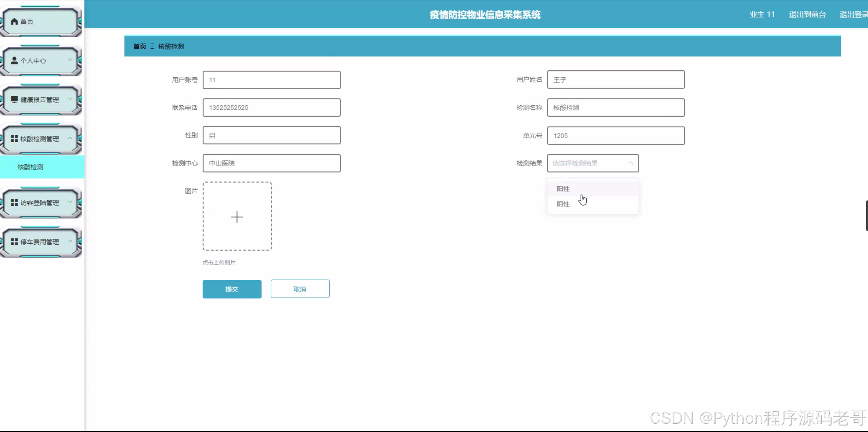Image resolution: width=868 pixels, height=432 pixels.
Task: Select 阳性 from the result dropdown
Action: (x=563, y=189)
